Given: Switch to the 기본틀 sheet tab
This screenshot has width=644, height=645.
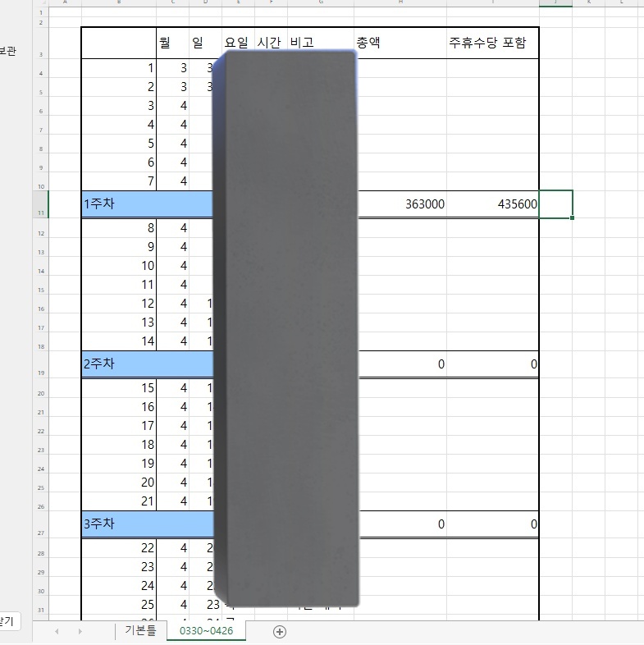Looking at the screenshot, I should coord(140,630).
